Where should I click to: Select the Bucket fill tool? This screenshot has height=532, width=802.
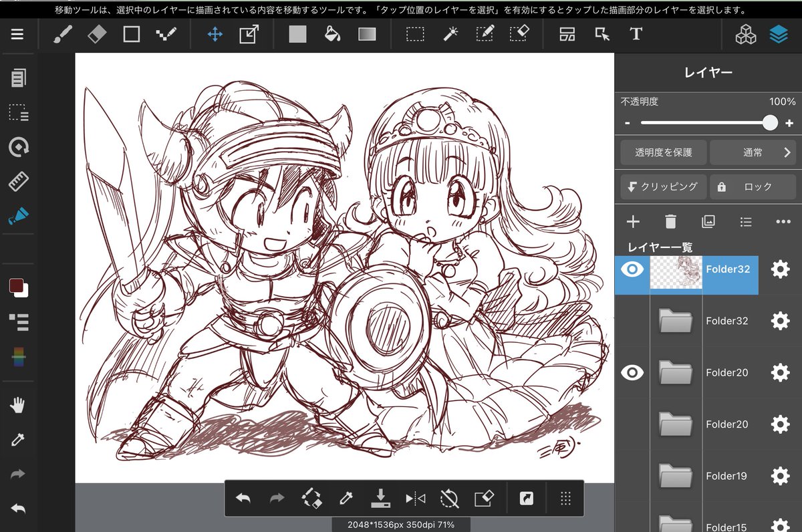point(332,34)
